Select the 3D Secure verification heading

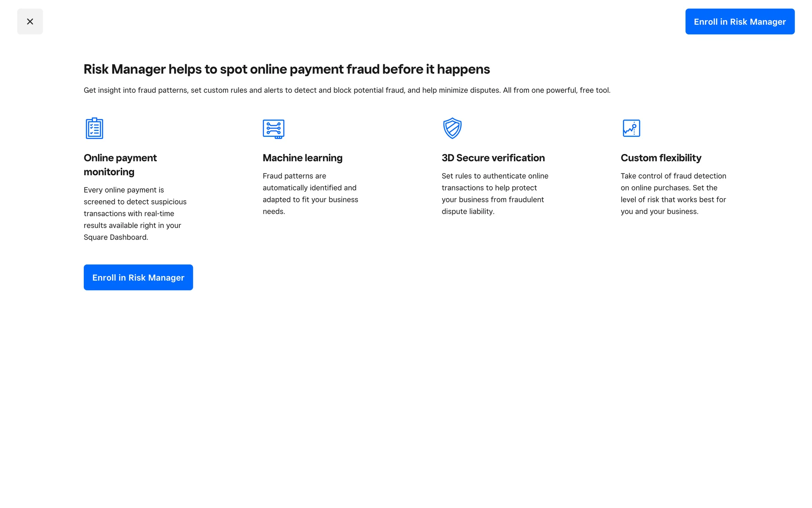493,158
